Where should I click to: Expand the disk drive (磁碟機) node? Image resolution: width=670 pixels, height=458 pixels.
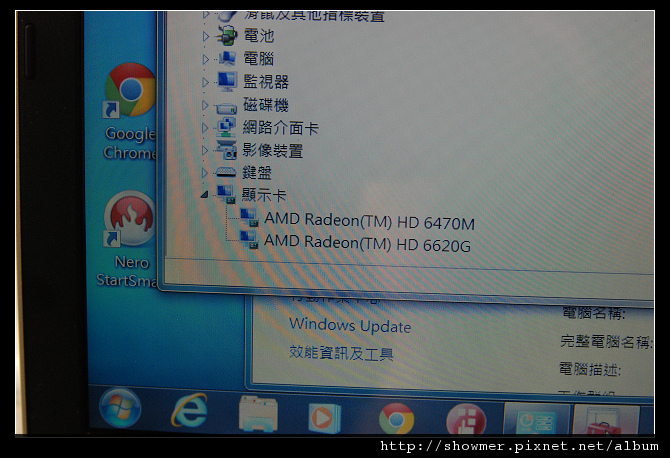(x=205, y=105)
